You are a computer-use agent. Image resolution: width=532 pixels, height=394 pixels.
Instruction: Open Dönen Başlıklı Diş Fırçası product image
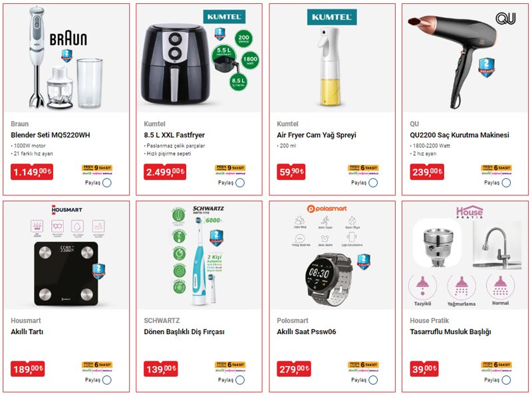coord(199,256)
